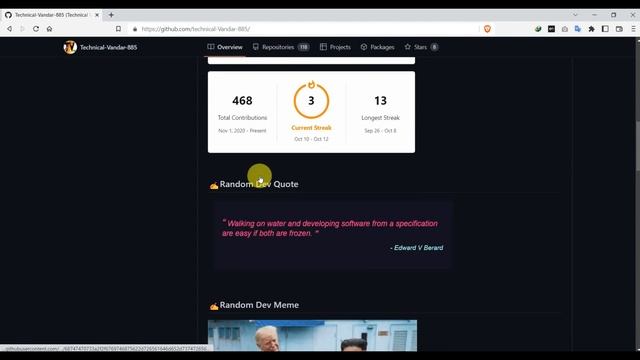Image resolution: width=640 pixels, height=360 pixels.
Task: Open the Packages tab
Action: click(378, 47)
